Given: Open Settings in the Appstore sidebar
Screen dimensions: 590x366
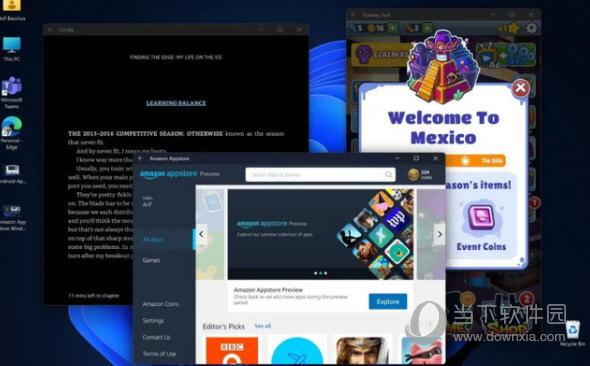Looking at the screenshot, I should click(x=153, y=321).
